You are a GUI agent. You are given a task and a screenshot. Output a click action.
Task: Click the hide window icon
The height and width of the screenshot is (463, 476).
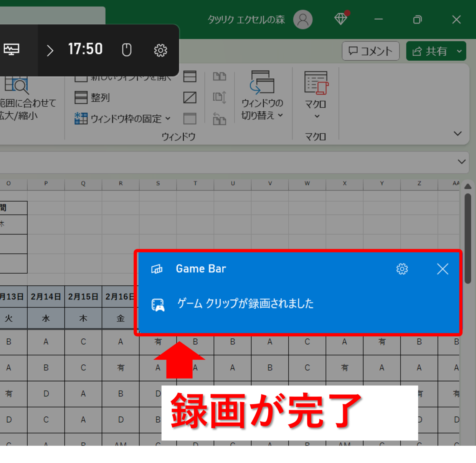190,98
